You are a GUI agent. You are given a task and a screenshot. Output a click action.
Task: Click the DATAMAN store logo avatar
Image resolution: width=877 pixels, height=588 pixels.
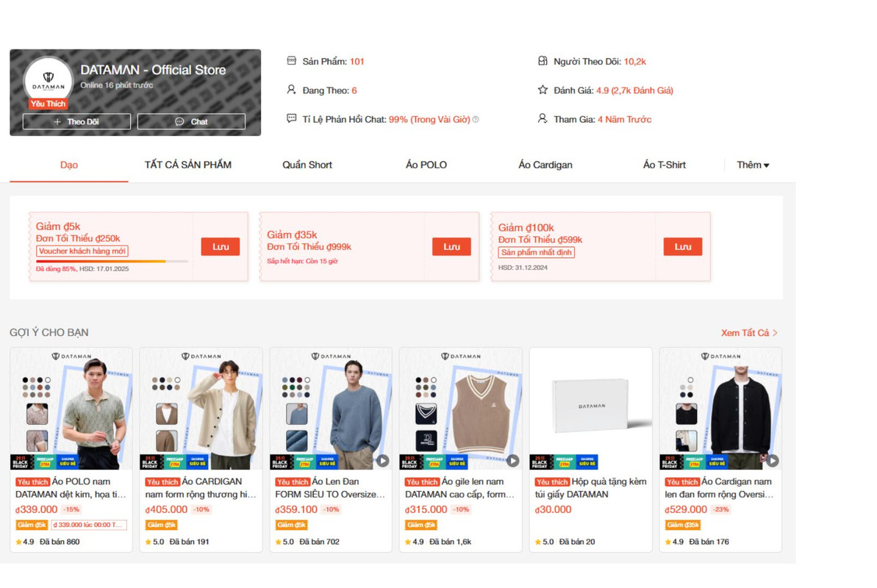click(x=48, y=81)
